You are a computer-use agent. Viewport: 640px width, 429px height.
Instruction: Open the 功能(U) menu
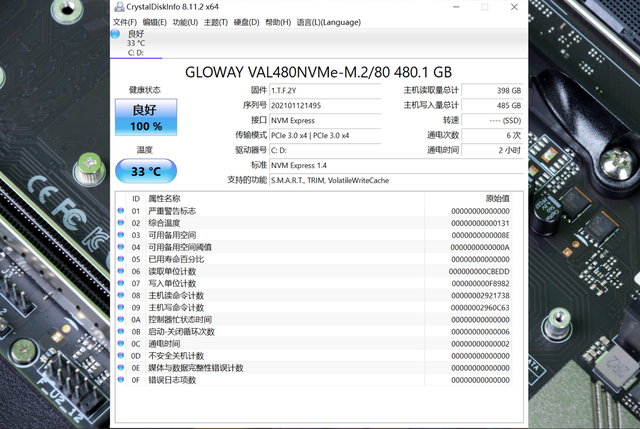185,22
